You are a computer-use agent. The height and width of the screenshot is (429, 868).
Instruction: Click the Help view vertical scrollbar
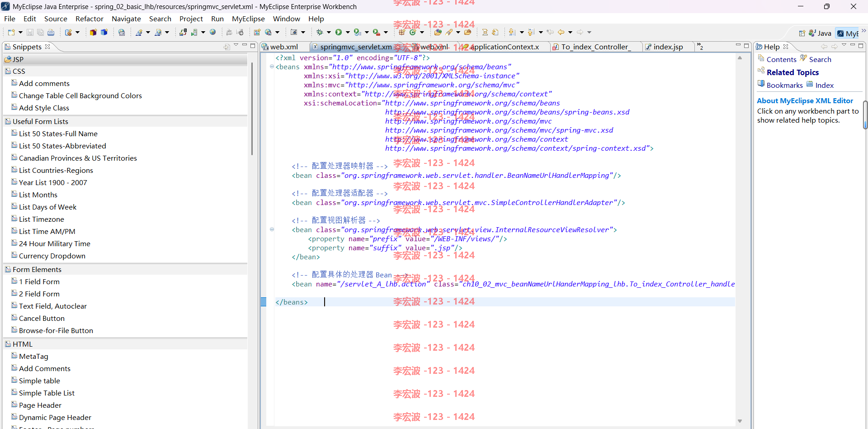(x=865, y=115)
